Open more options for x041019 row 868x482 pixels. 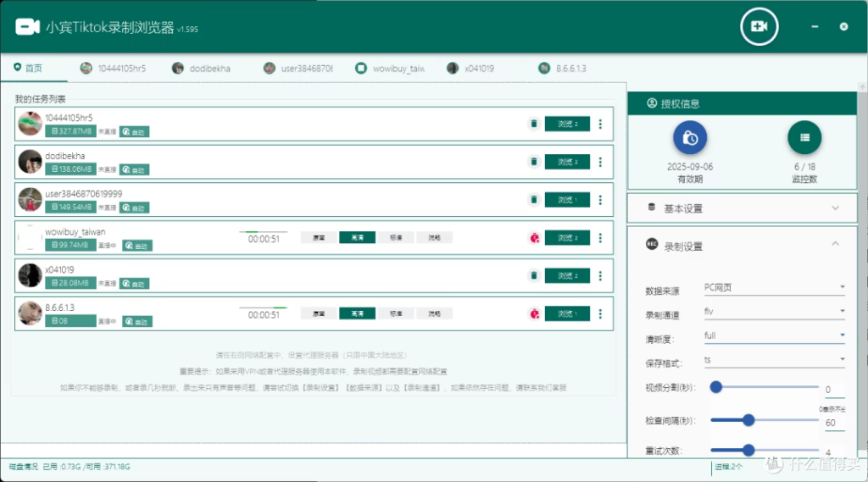tap(600, 275)
